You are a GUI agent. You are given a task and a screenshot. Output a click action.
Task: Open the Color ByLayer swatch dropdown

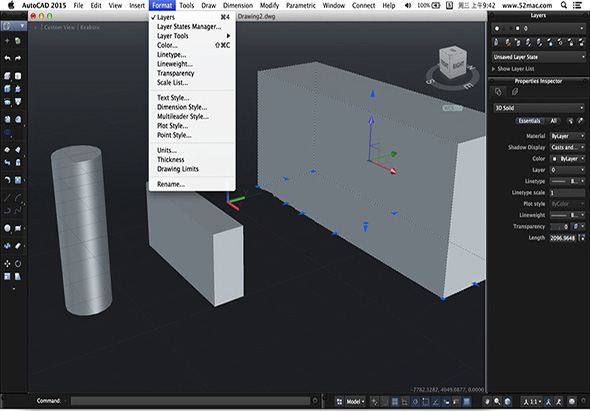(x=567, y=158)
